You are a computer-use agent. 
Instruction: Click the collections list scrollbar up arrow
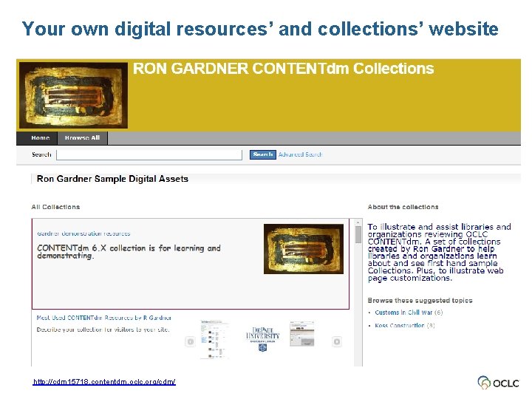358,222
